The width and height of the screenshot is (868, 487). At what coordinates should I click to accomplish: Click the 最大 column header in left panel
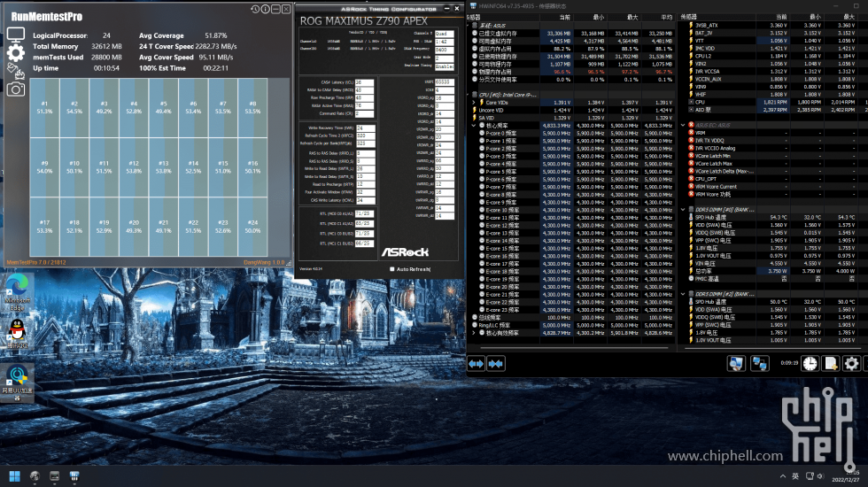[624, 17]
